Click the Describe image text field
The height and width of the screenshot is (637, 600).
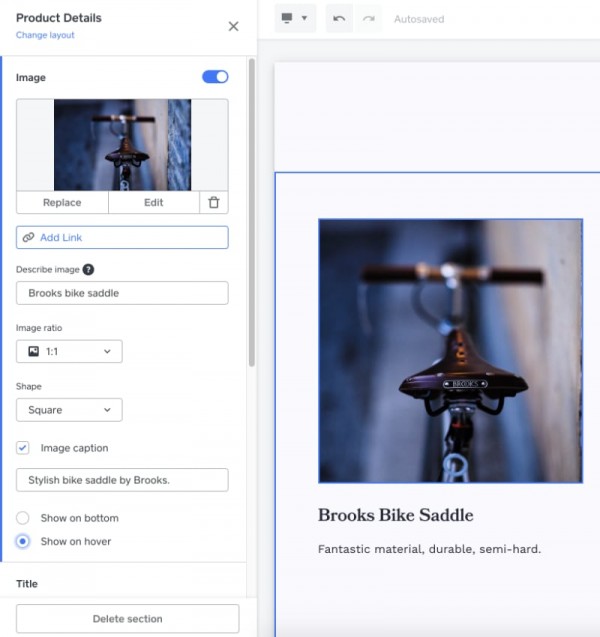122,293
